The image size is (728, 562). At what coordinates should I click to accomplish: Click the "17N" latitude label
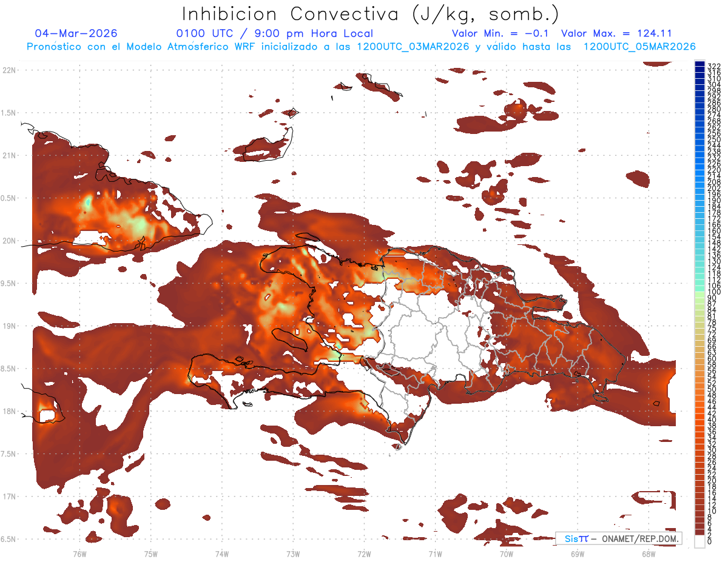(10, 497)
